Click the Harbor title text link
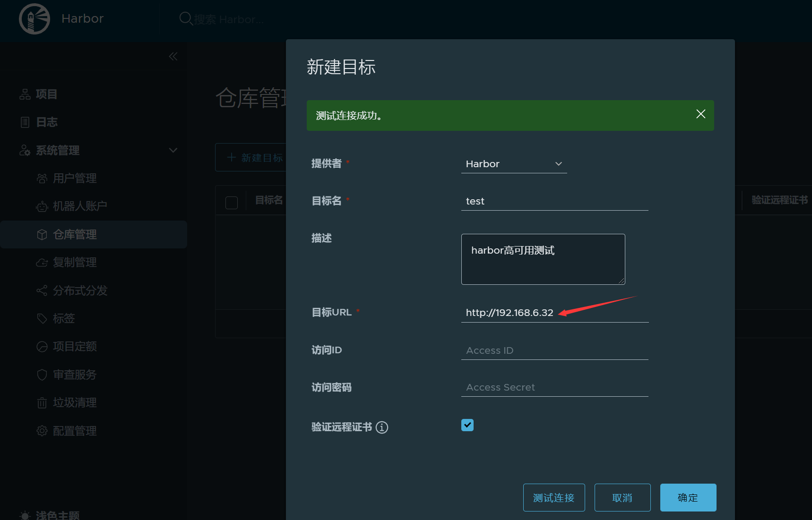Viewport: 812px width, 520px height. [82, 18]
